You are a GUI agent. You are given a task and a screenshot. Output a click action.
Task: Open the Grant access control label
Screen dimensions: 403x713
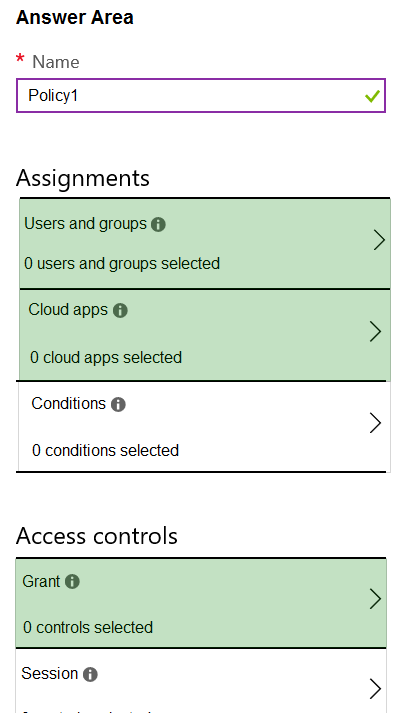click(41, 582)
